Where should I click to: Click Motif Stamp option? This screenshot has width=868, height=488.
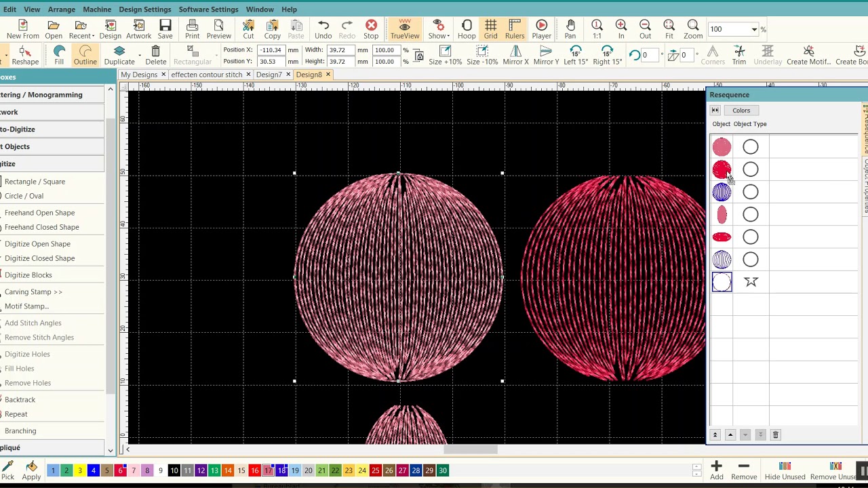26,306
